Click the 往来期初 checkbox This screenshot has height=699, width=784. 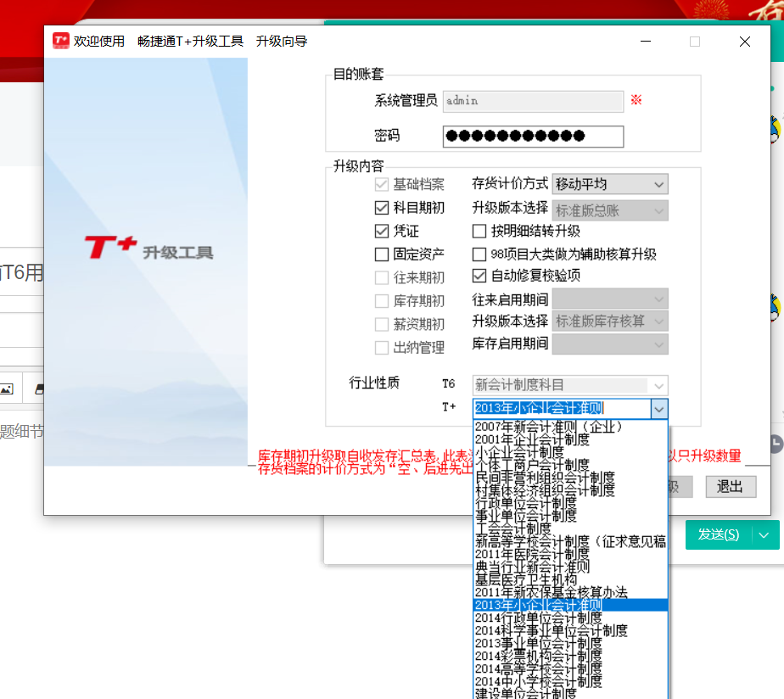click(x=382, y=277)
